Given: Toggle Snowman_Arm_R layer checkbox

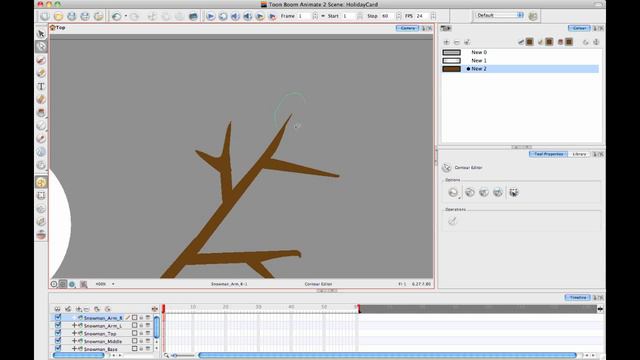Looking at the screenshot, I should pos(58,317).
